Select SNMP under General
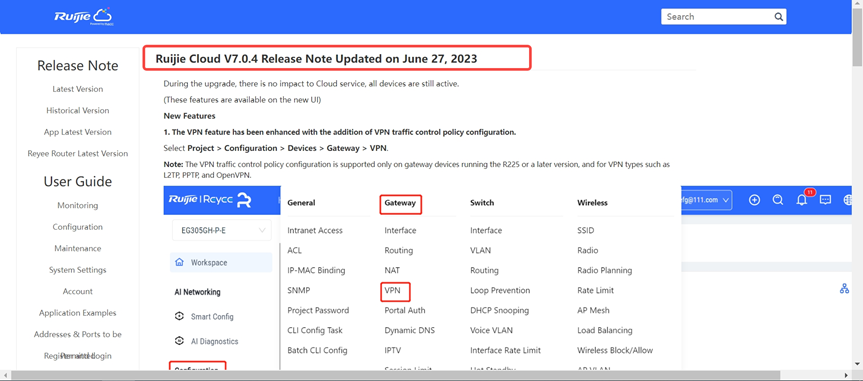 click(x=298, y=290)
